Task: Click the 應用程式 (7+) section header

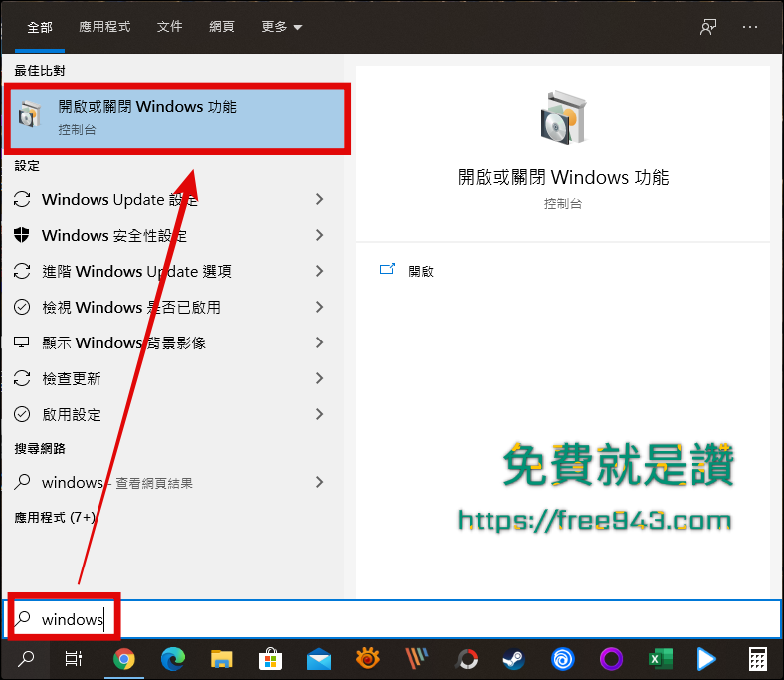Action: click(55, 517)
